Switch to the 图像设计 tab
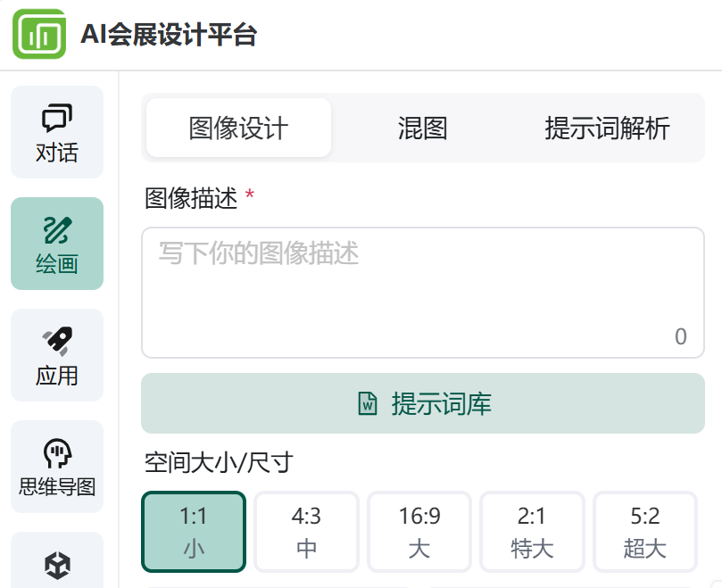The width and height of the screenshot is (722, 588). [x=238, y=128]
